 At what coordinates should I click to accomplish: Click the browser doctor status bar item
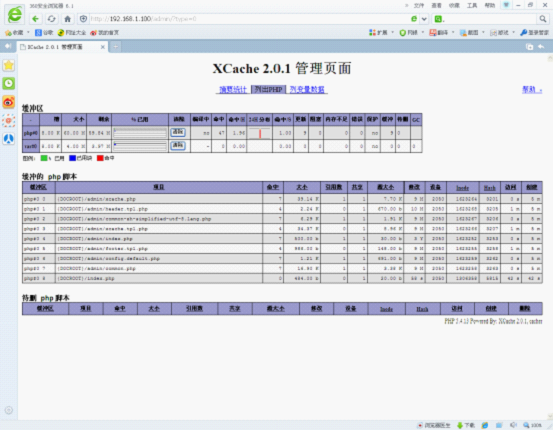tap(434, 425)
